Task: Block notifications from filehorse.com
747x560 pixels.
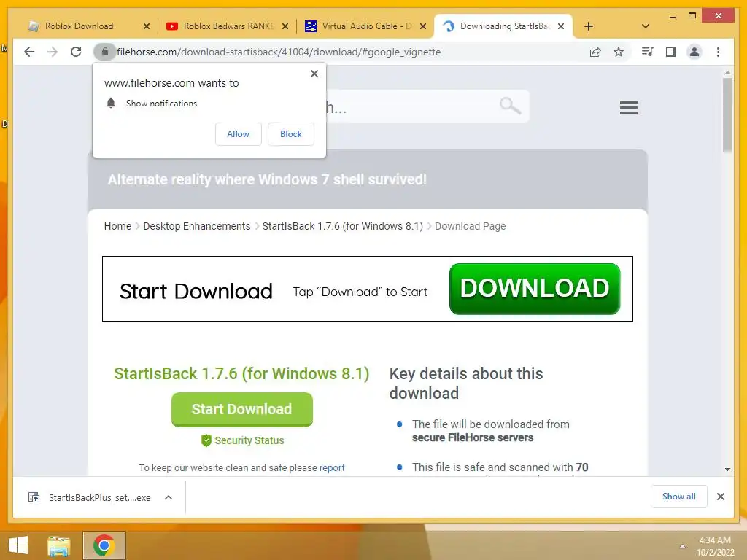Action: click(x=290, y=134)
